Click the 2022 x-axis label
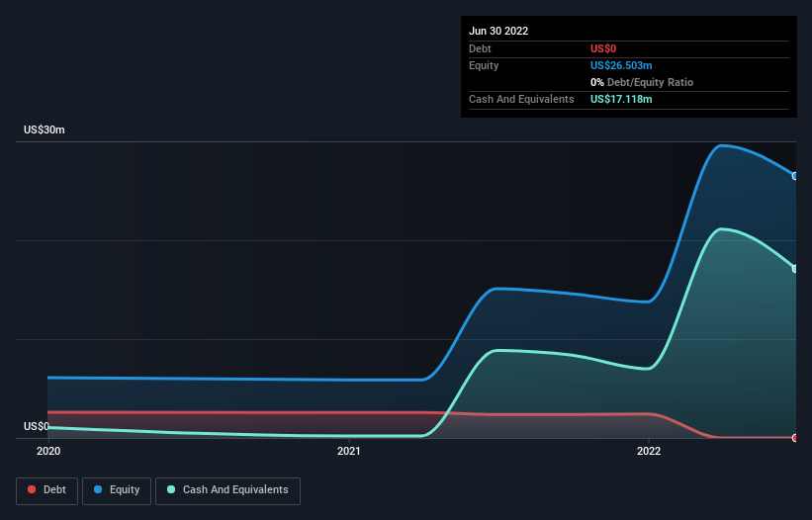The image size is (812, 520). (x=649, y=451)
